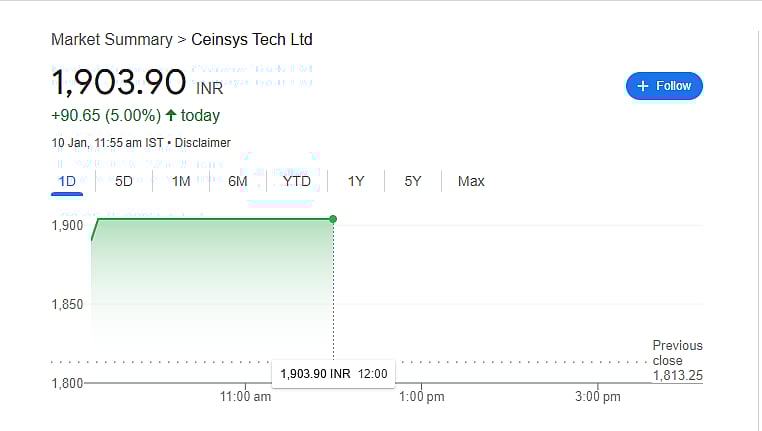This screenshot has height=431, width=762.
Task: Click the Previous close label
Action: (x=677, y=352)
